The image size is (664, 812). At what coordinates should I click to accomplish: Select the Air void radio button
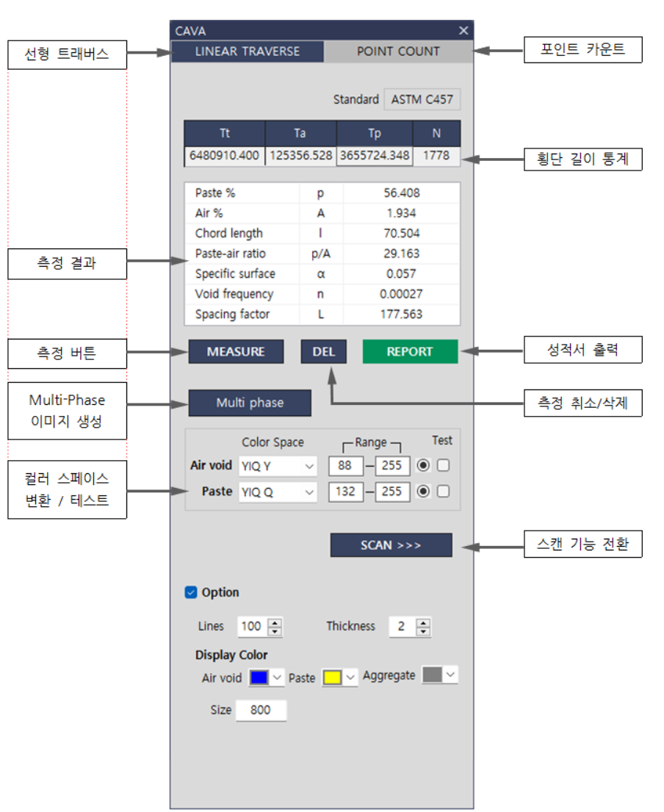[423, 466]
